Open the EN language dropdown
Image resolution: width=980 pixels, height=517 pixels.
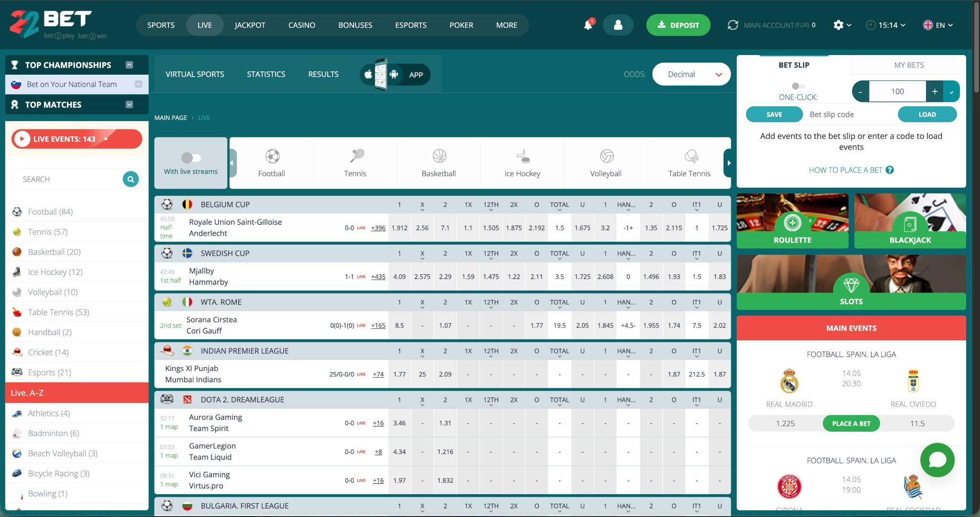tap(937, 25)
